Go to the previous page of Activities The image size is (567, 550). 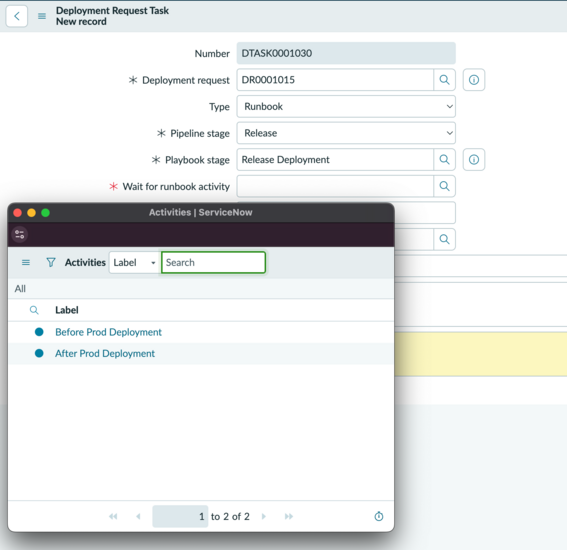pos(138,516)
